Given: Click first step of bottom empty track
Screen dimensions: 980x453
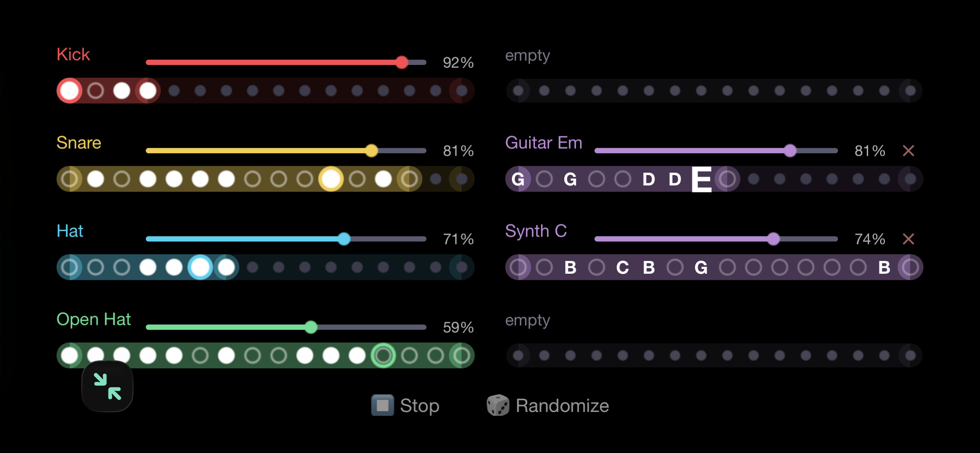Looking at the screenshot, I should 518,355.
